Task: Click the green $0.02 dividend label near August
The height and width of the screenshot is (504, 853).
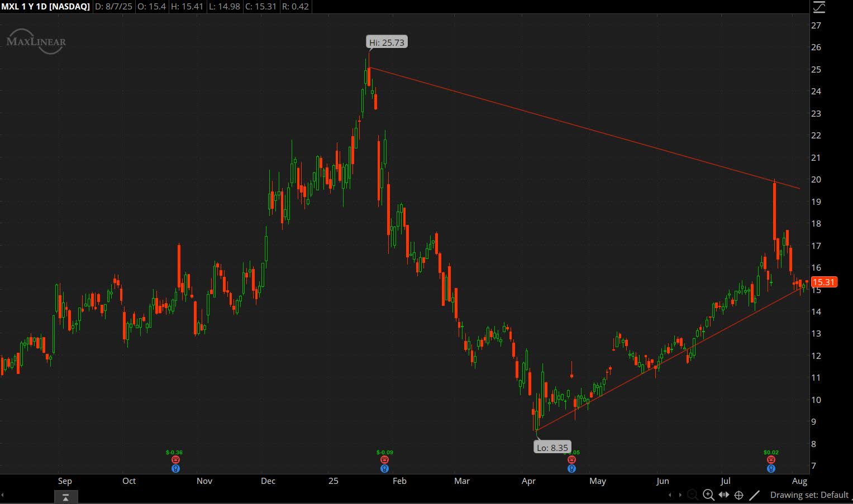Action: (771, 451)
